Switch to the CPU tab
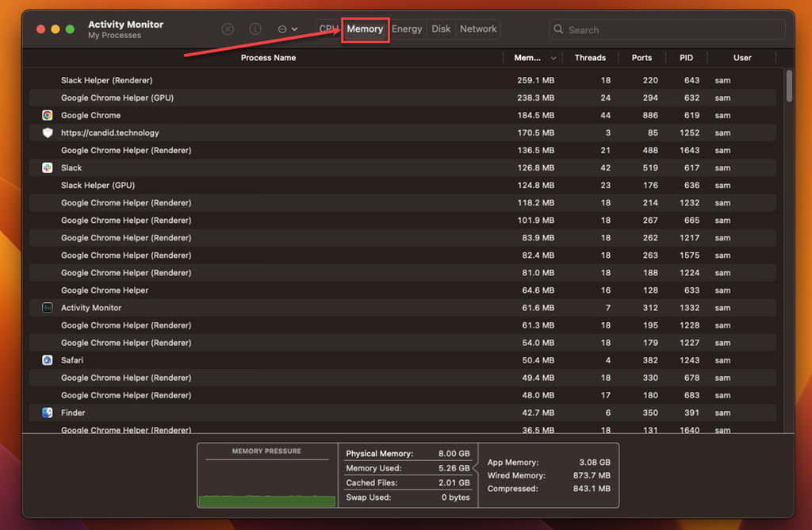The height and width of the screenshot is (530, 812). point(328,29)
